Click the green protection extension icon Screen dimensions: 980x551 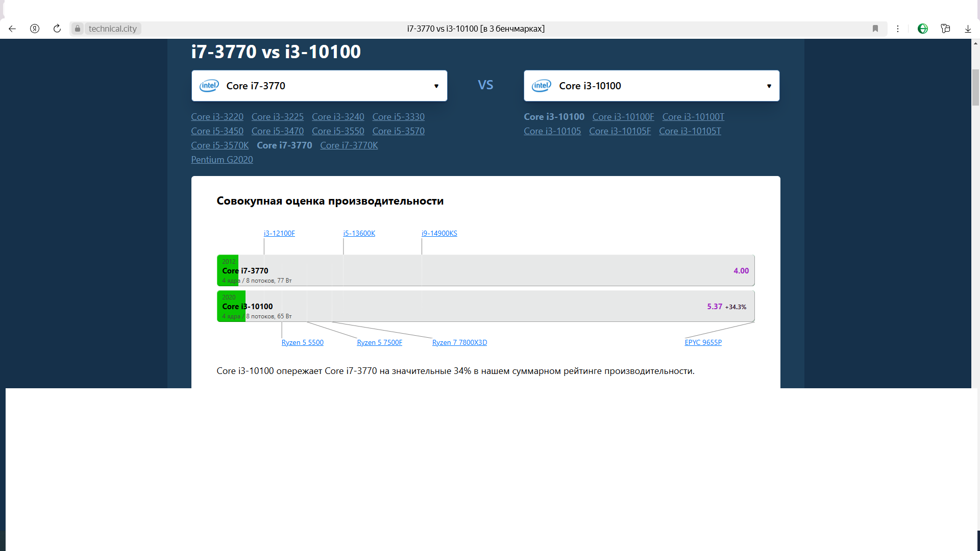click(x=923, y=29)
